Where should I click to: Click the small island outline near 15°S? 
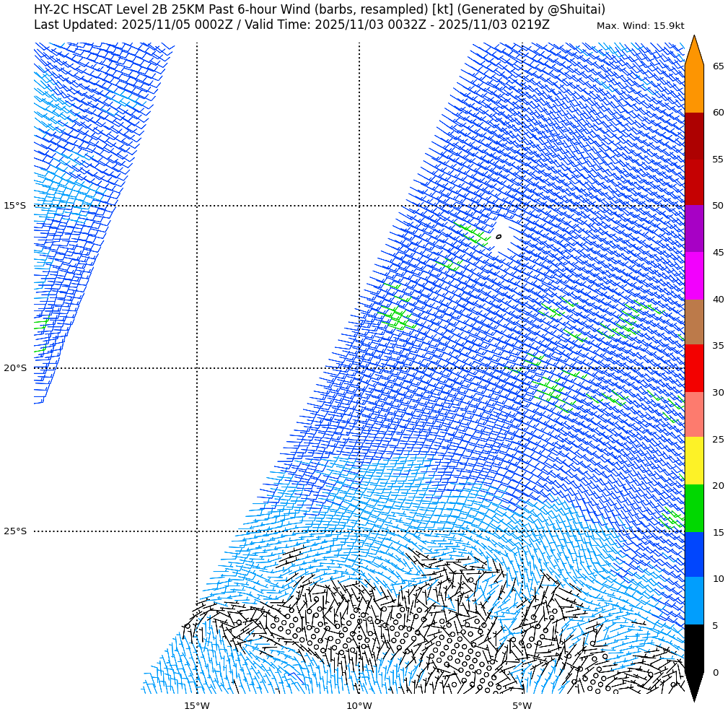[499, 236]
